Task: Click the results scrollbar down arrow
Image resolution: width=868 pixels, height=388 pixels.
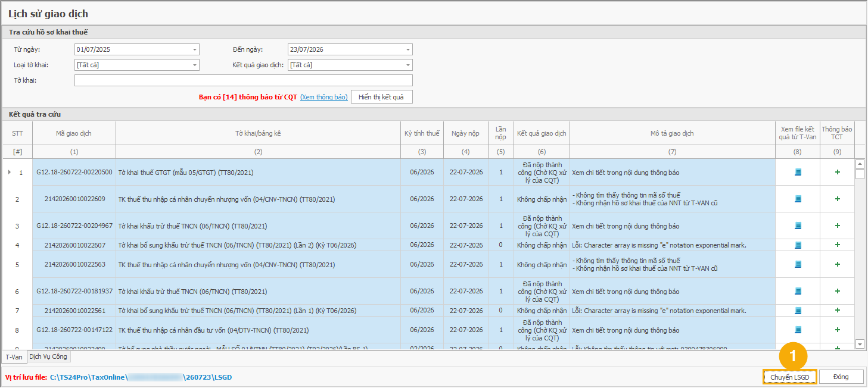Action: pos(860,344)
